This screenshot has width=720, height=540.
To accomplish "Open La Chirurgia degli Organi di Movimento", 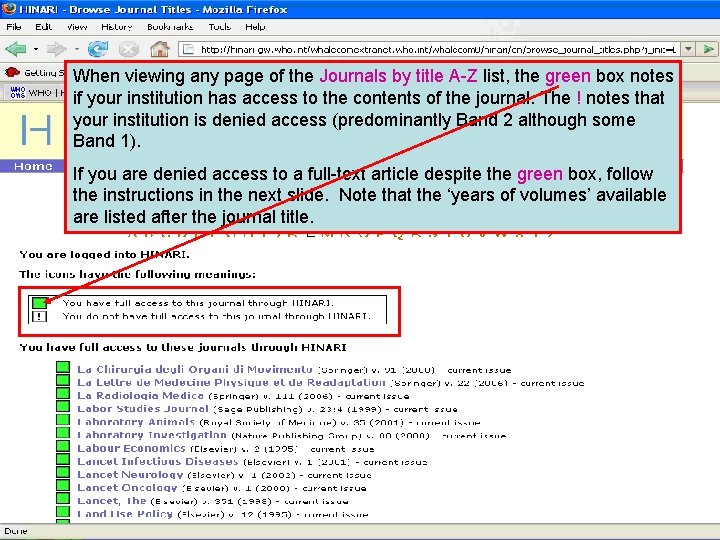I will pyautogui.click(x=195, y=369).
